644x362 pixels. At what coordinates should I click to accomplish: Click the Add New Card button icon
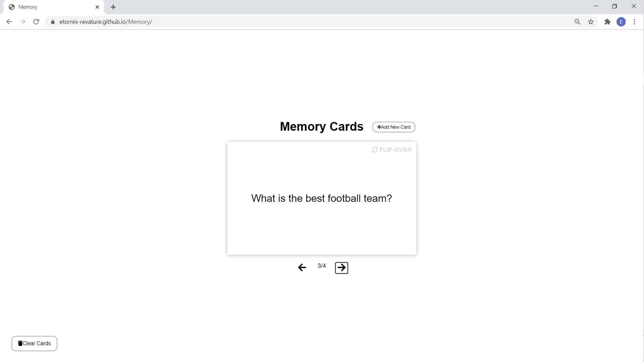[x=379, y=127]
